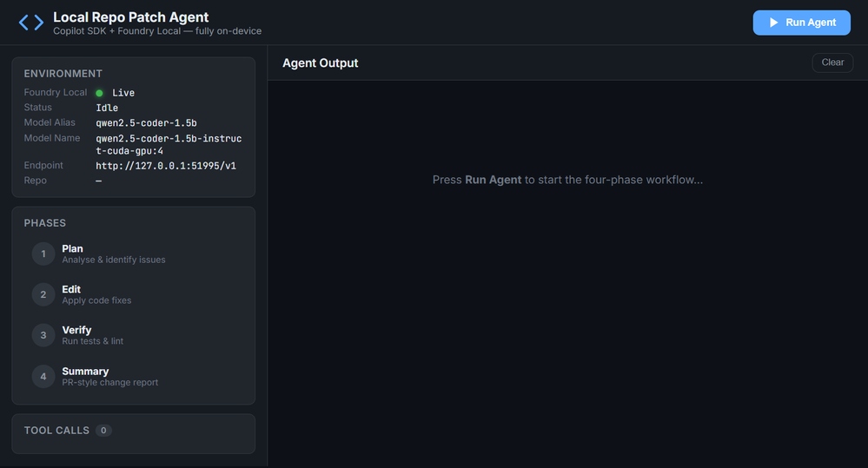Click the phase 2 number circle

click(43, 295)
